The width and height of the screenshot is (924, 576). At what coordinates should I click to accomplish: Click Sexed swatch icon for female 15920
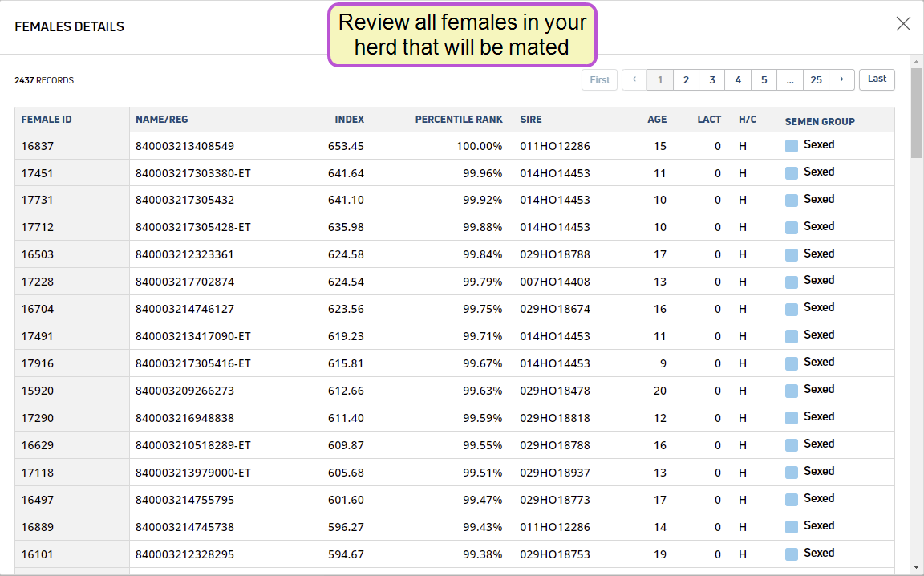pos(792,391)
